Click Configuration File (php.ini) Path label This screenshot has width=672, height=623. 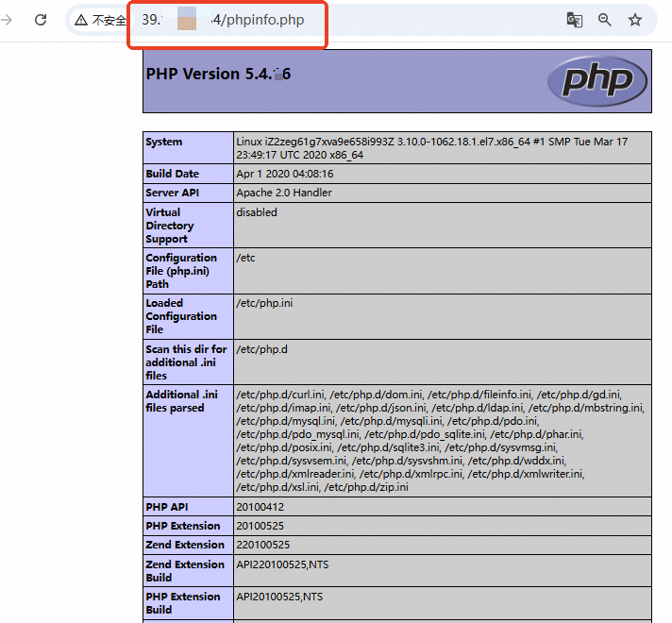coord(181,271)
